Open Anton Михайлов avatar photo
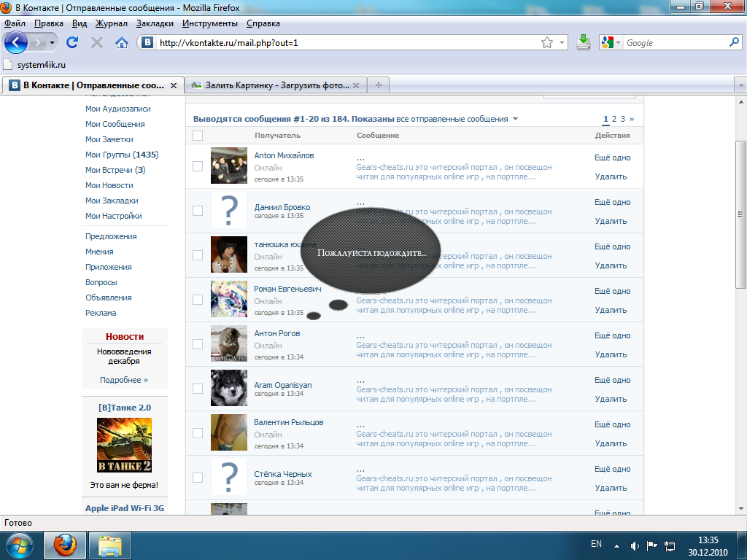The image size is (747, 560). 229,166
